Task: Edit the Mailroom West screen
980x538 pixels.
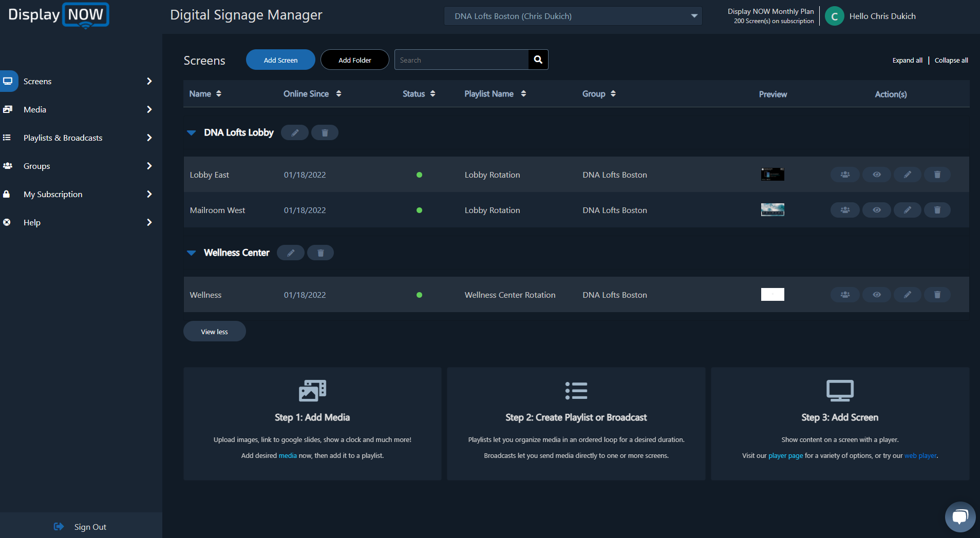Action: click(908, 210)
